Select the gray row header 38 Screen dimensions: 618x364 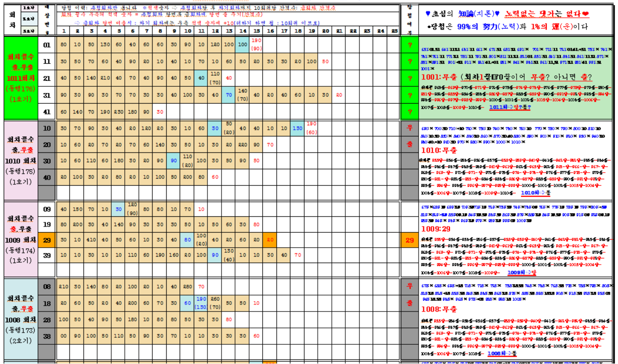pyautogui.click(x=47, y=336)
